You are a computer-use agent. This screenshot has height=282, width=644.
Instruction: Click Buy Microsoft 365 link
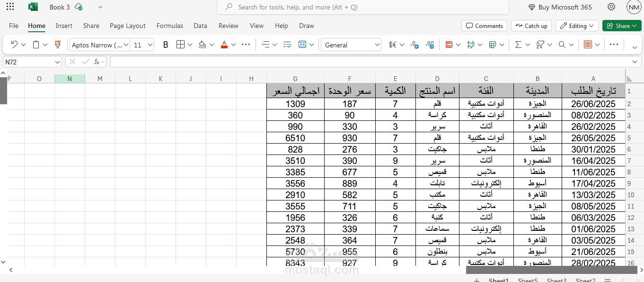[x=560, y=7]
